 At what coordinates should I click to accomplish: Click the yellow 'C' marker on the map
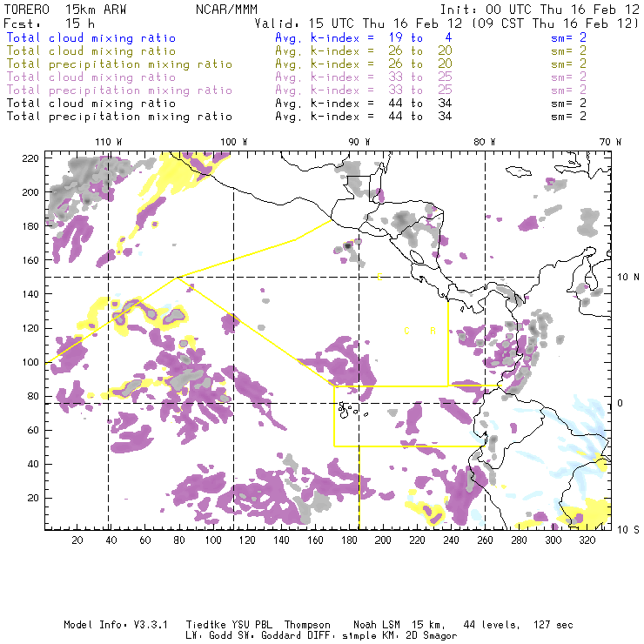pos(406,331)
